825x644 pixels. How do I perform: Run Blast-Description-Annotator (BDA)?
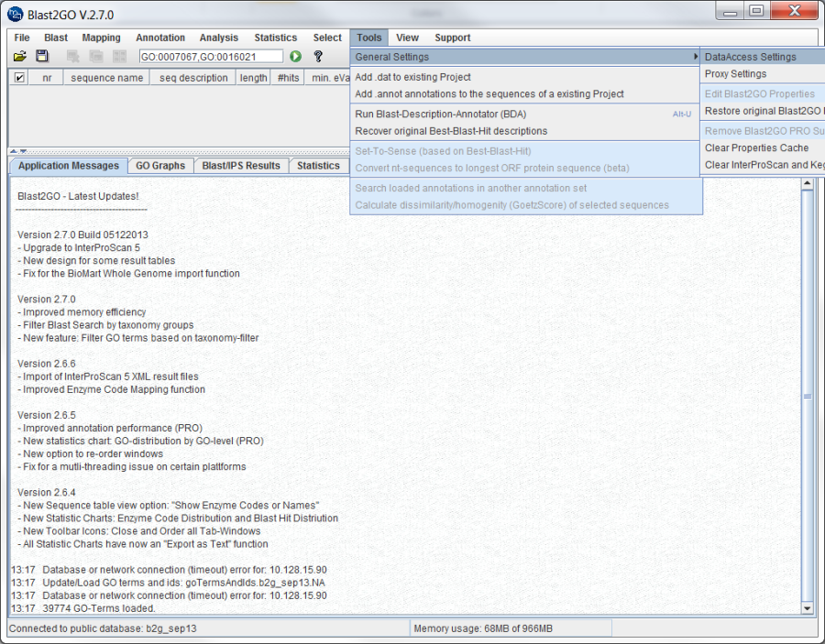(526, 115)
